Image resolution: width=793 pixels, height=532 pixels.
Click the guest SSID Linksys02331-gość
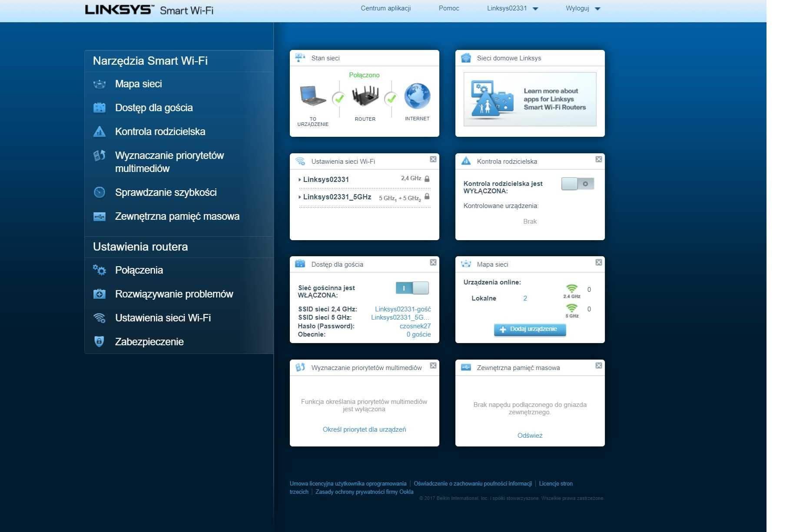[403, 309]
